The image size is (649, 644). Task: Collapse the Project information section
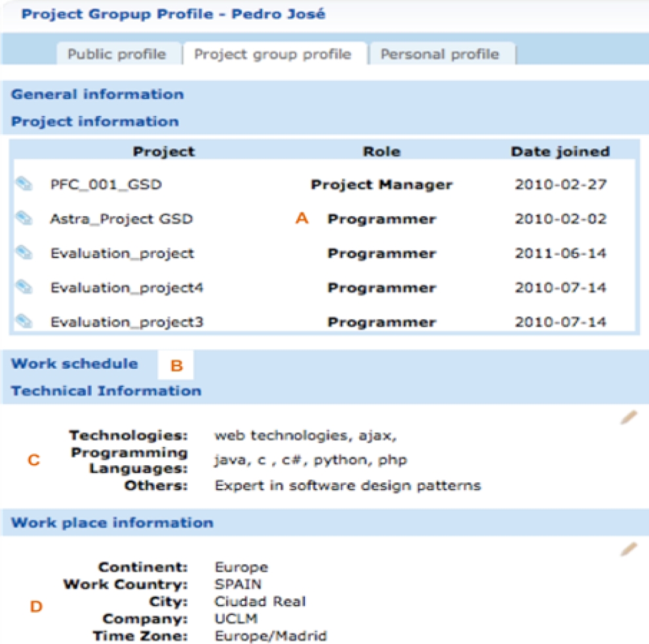pos(95,122)
